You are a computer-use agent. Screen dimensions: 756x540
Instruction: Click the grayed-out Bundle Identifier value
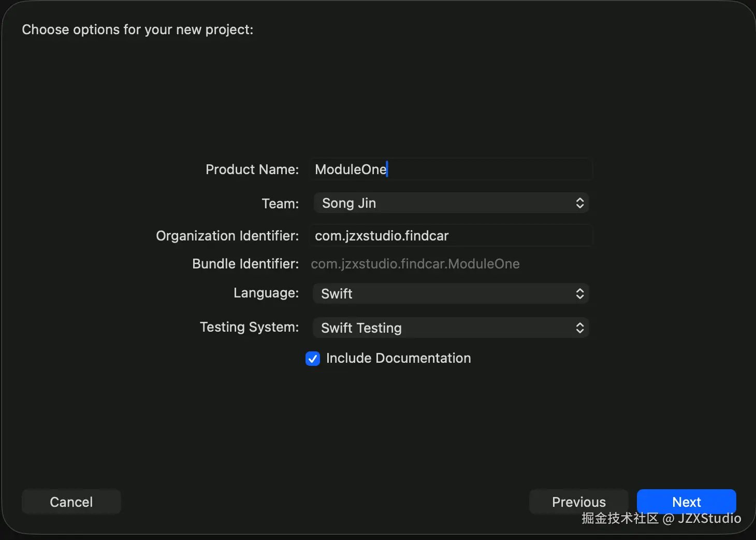click(415, 264)
